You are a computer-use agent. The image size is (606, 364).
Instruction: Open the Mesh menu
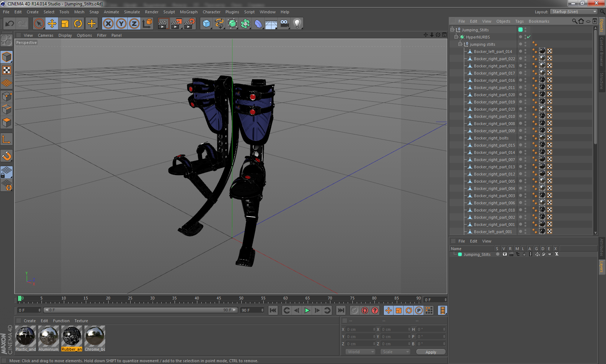(79, 12)
